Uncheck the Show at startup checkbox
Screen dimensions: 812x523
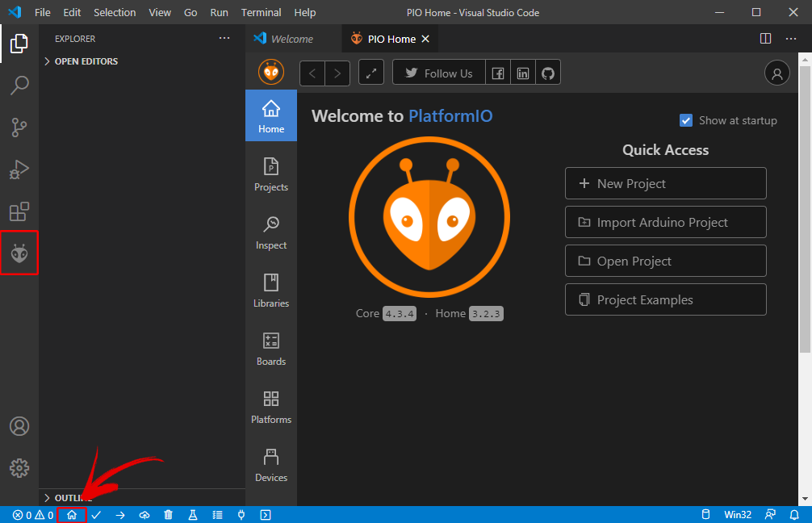pos(686,120)
